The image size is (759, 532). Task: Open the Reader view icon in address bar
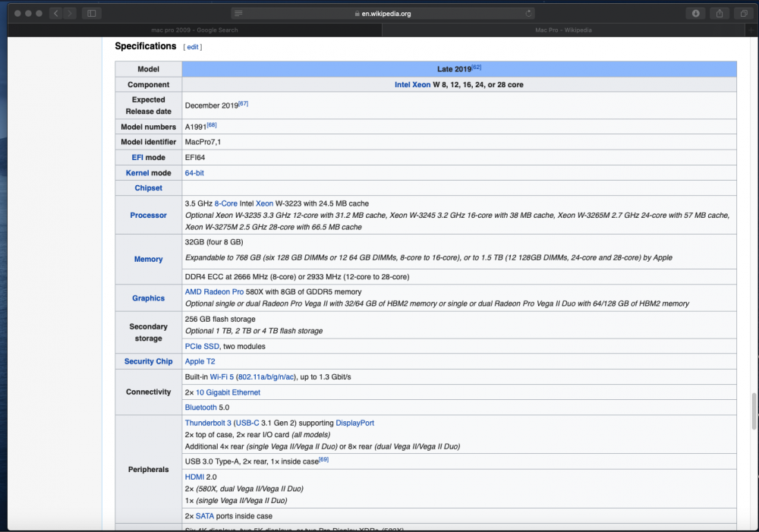(238, 14)
